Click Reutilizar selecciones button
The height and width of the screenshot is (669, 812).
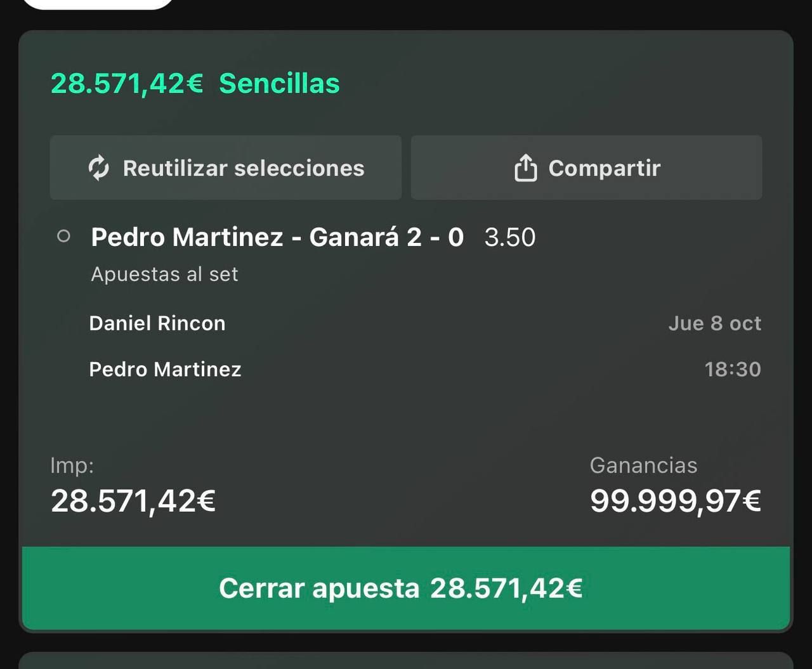click(x=226, y=167)
